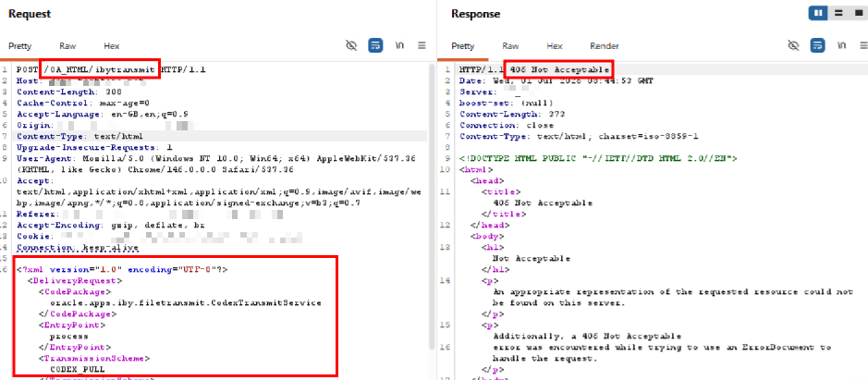Click the POST /OA_HTML/ibytransmit request line
Screen dimensions: 868x380
[x=111, y=69]
